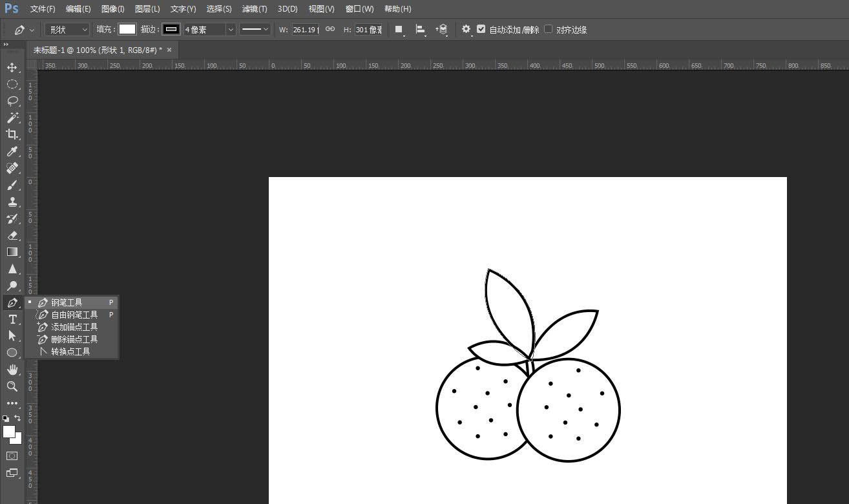Select the Zoom tool
This screenshot has height=504, width=849.
pyautogui.click(x=12, y=386)
